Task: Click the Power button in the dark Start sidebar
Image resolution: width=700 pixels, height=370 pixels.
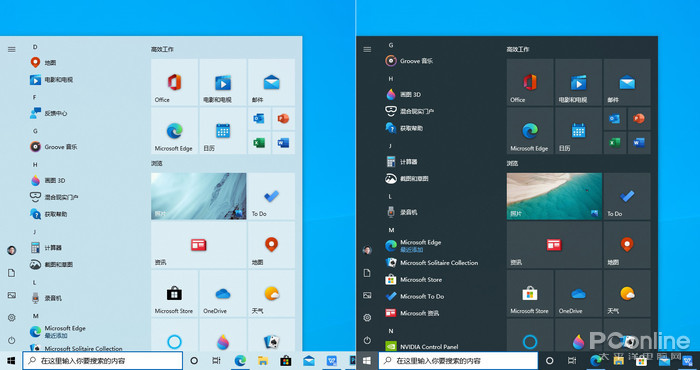Action: point(367,340)
